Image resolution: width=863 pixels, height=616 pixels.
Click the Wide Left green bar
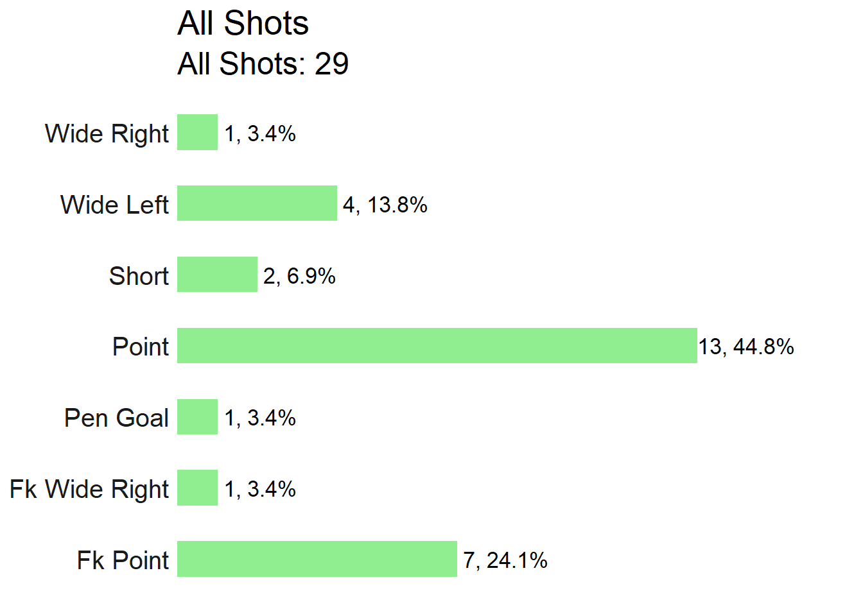click(257, 203)
